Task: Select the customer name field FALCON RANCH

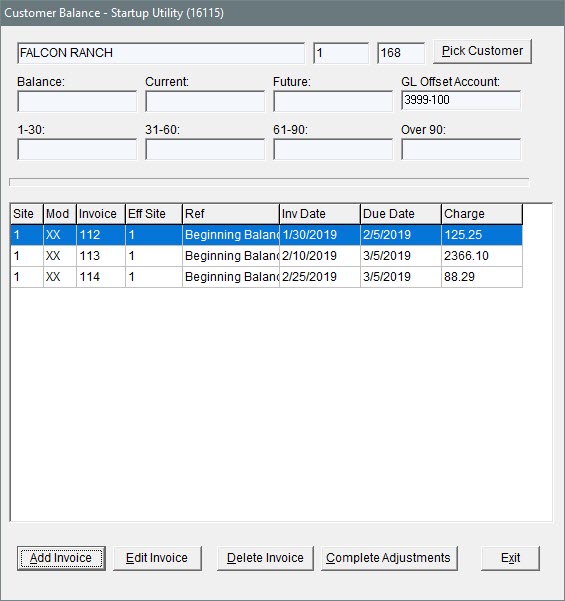Action: point(161,53)
